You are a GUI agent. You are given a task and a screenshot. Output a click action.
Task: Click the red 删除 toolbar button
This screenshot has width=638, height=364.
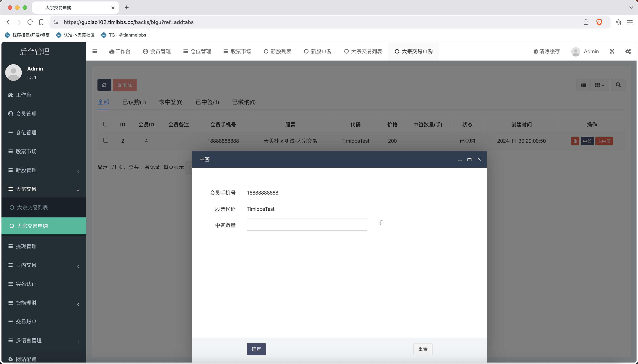[124, 85]
